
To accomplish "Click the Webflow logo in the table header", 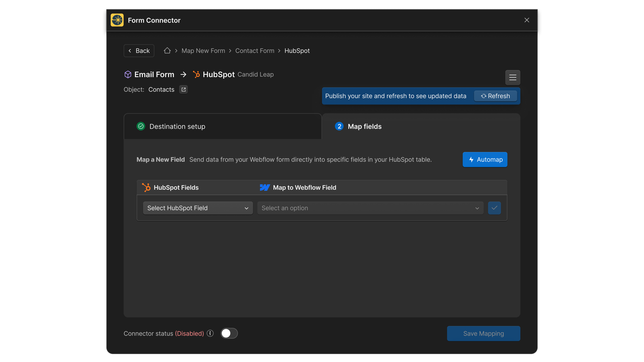I will [x=265, y=187].
